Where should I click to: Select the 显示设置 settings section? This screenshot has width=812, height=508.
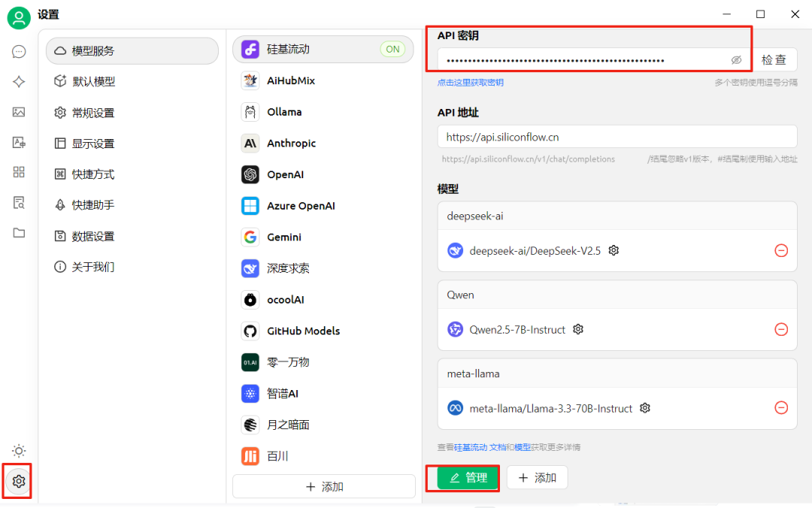point(132,144)
